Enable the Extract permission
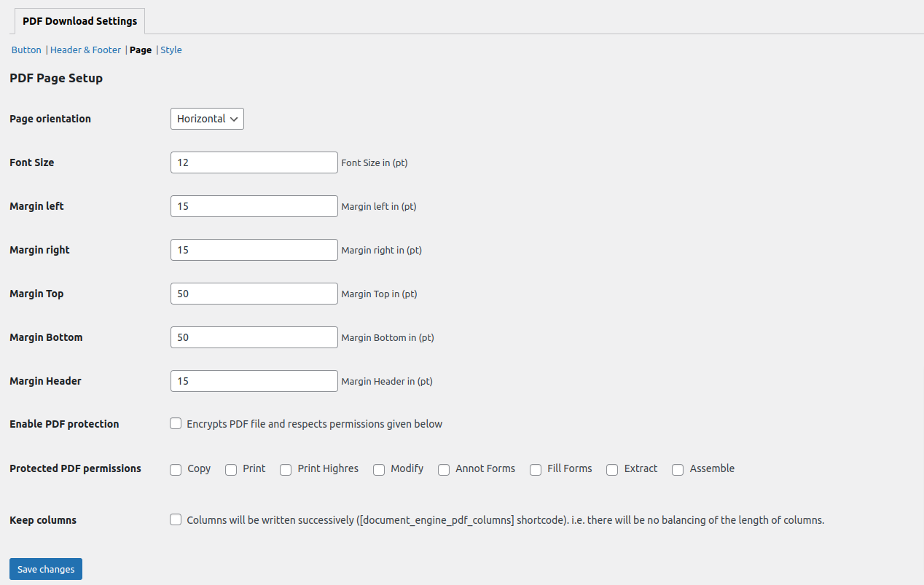The height and width of the screenshot is (585, 924). pyautogui.click(x=611, y=469)
